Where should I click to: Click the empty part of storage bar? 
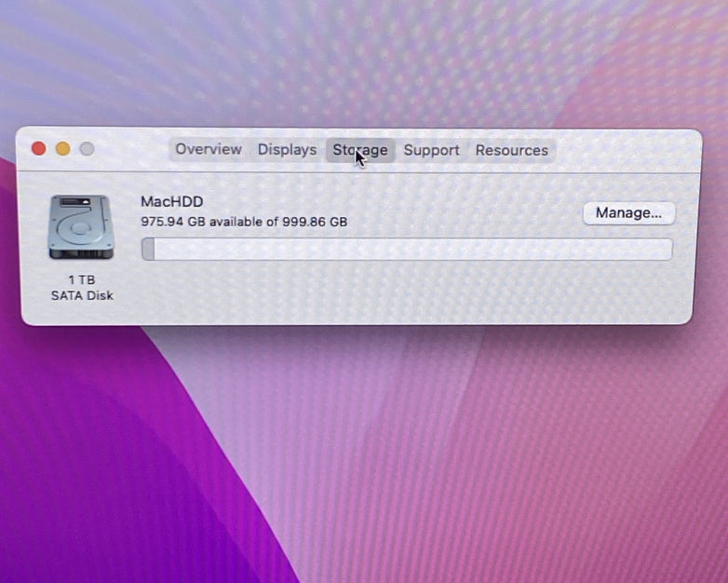tap(410, 250)
